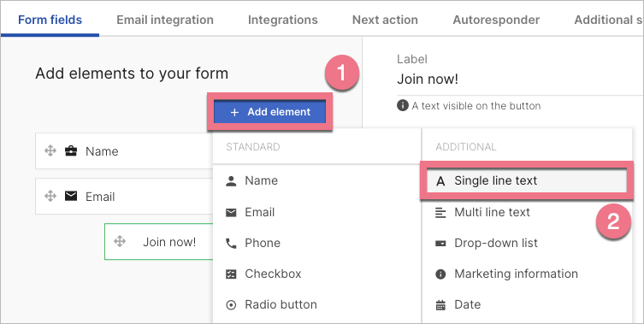Add a Radio button element
Image resolution: width=644 pixels, height=324 pixels.
[x=316, y=304]
